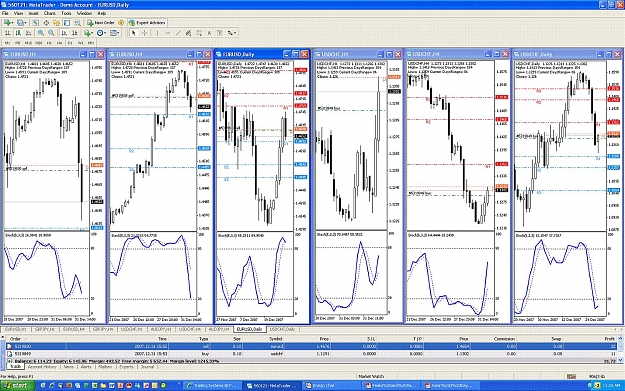Switch chart to Bar Chart mode
Image resolution: width=625 pixels, height=391 pixels.
[x=7, y=33]
